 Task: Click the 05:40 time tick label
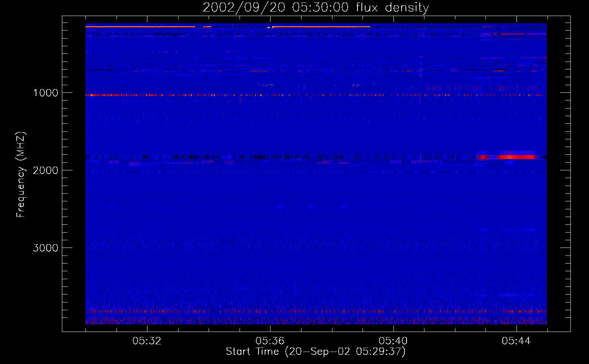(393, 341)
